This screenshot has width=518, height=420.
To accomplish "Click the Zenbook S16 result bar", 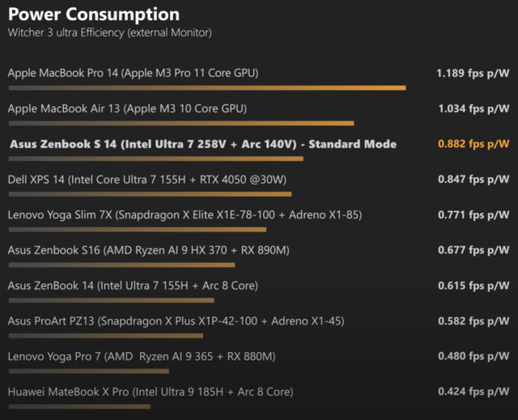I will tap(121, 265).
